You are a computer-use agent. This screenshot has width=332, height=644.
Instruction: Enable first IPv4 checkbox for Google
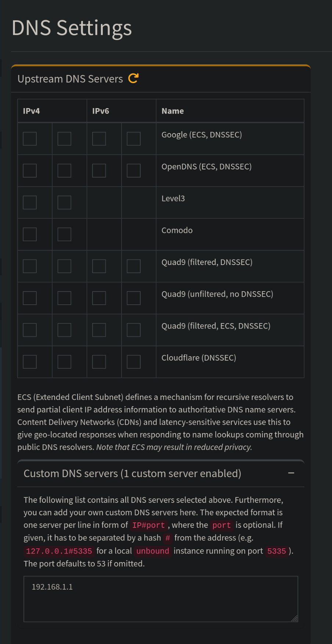pyautogui.click(x=30, y=139)
